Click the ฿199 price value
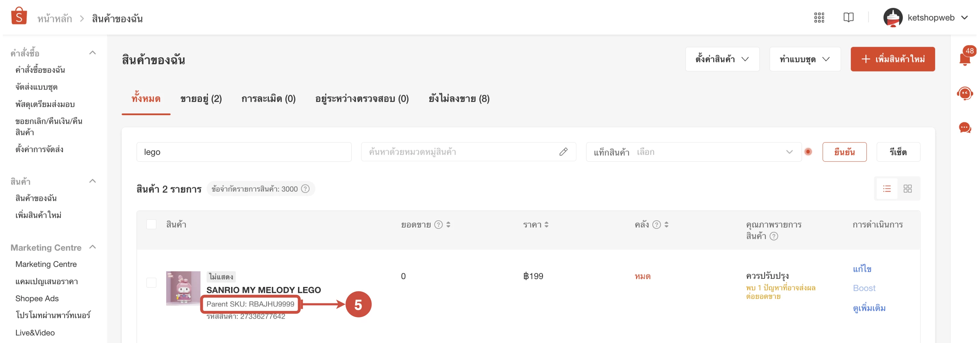980x343 pixels. (x=533, y=276)
